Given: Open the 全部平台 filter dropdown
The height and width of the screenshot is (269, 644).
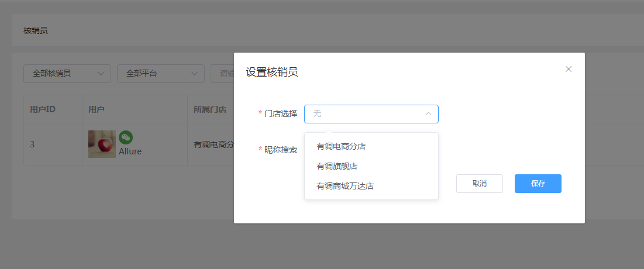Looking at the screenshot, I should 161,74.
